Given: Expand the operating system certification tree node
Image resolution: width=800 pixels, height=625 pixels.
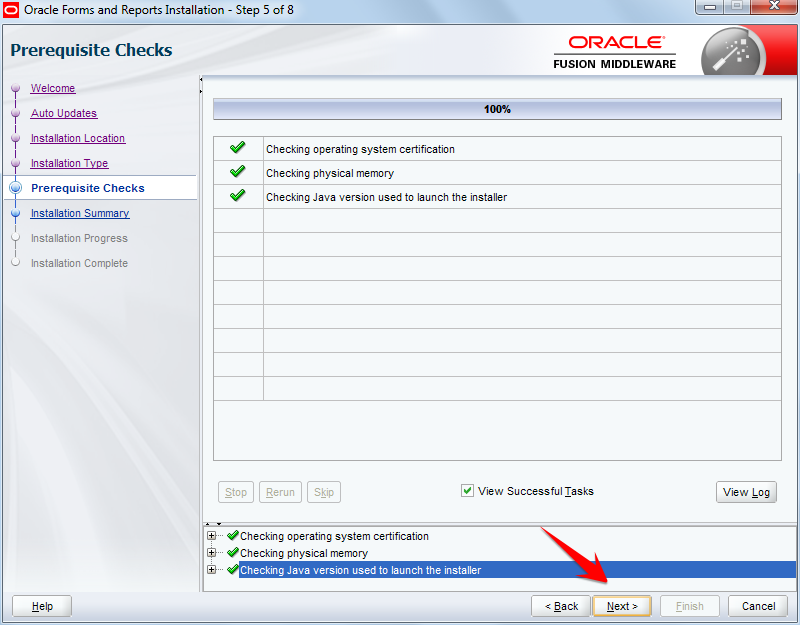Looking at the screenshot, I should (211, 535).
